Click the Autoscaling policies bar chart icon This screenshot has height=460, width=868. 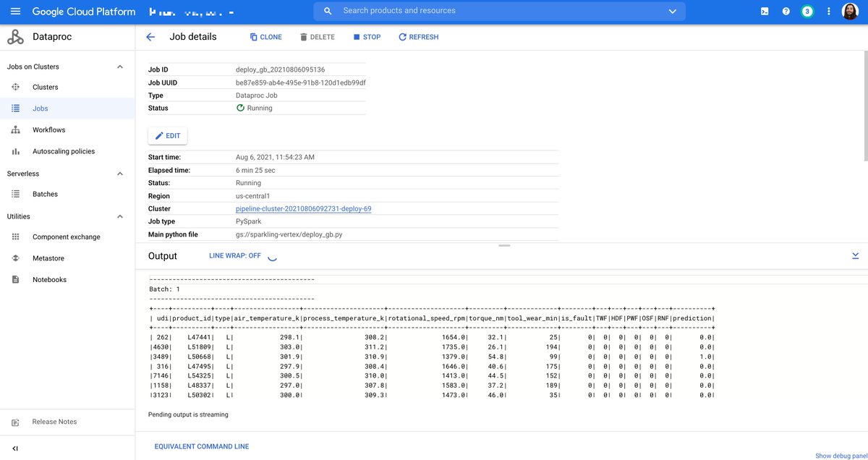[15, 151]
